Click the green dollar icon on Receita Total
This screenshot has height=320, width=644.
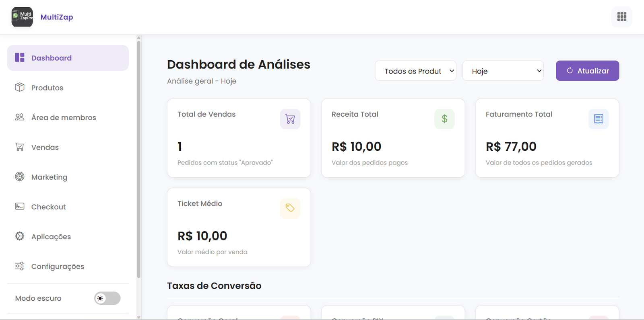444,119
